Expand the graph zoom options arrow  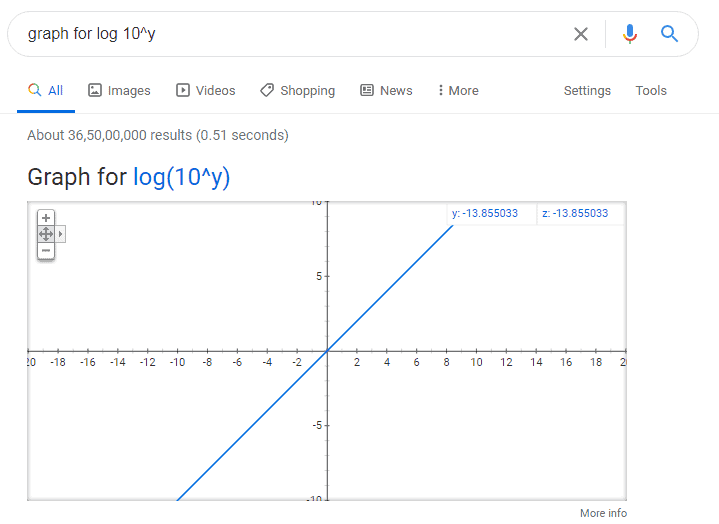pos(61,234)
